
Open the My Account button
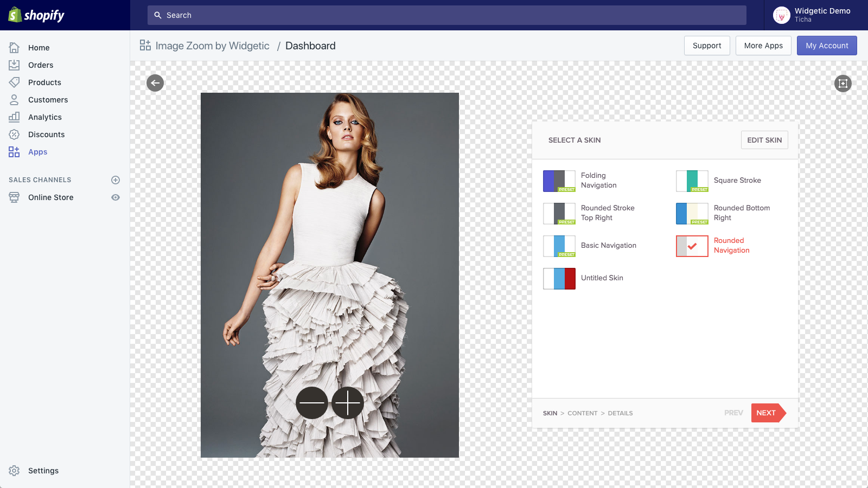pyautogui.click(x=827, y=46)
